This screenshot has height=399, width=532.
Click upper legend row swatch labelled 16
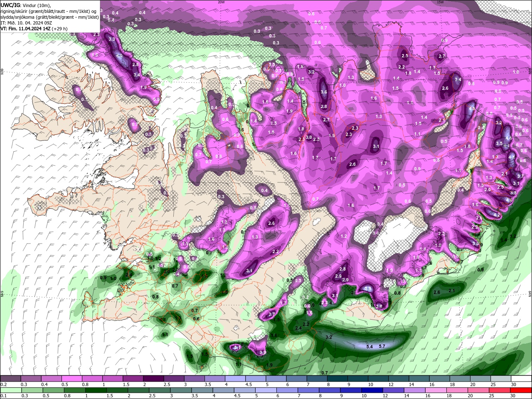pyautogui.click(x=440, y=379)
